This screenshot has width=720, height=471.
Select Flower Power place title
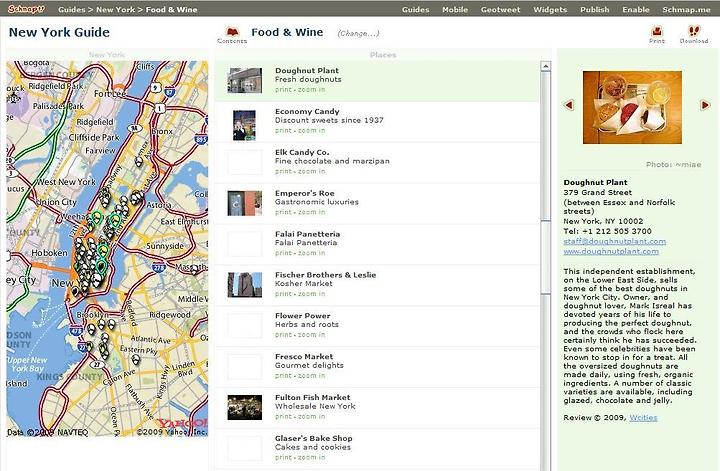(x=303, y=316)
